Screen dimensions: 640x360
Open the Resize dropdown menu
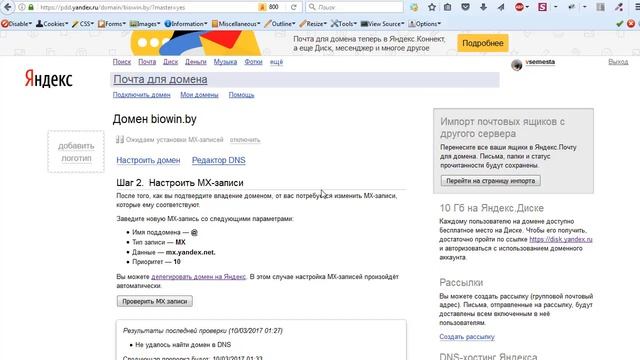(313, 24)
